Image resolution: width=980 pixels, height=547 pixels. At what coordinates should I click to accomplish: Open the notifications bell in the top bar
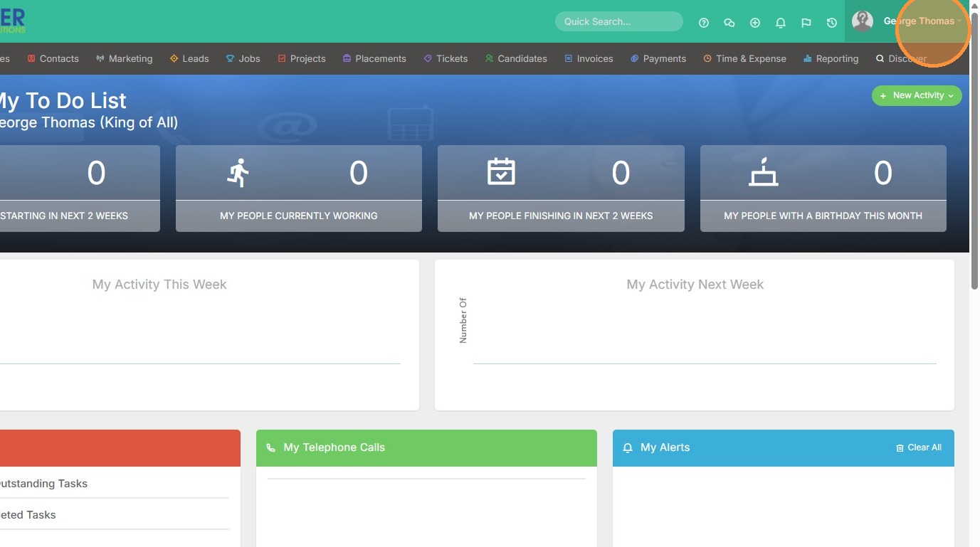coord(781,23)
